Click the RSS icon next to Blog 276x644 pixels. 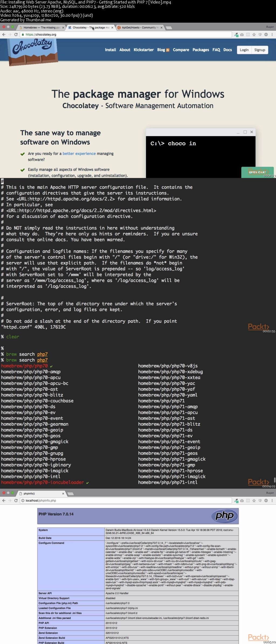tap(168, 50)
